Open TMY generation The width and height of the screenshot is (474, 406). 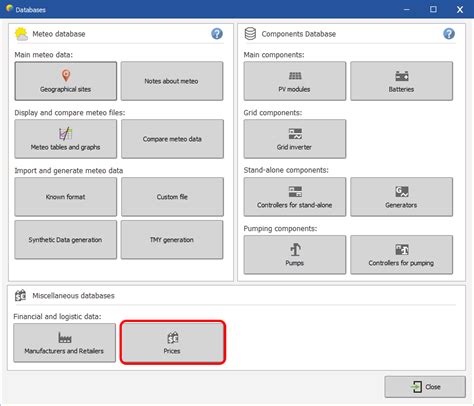(x=172, y=240)
